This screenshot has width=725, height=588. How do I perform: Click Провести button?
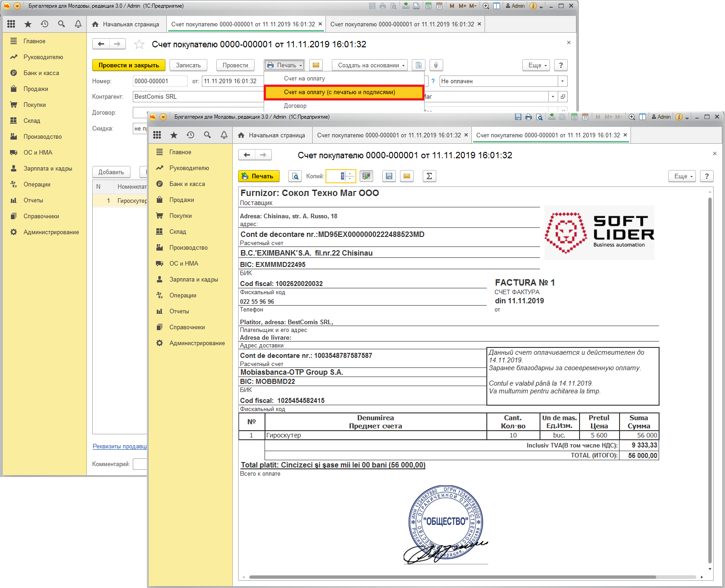235,65
